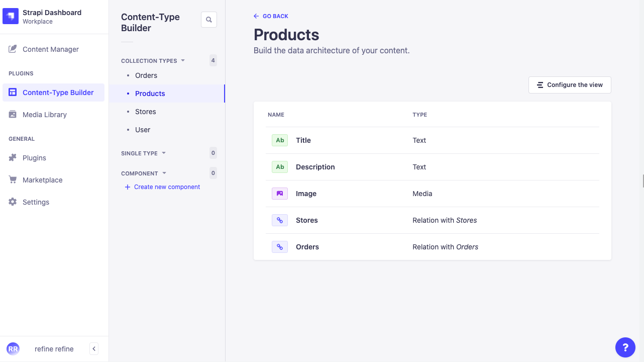Click the relation icon beside Stores field
The height and width of the screenshot is (362, 644).
(280, 220)
